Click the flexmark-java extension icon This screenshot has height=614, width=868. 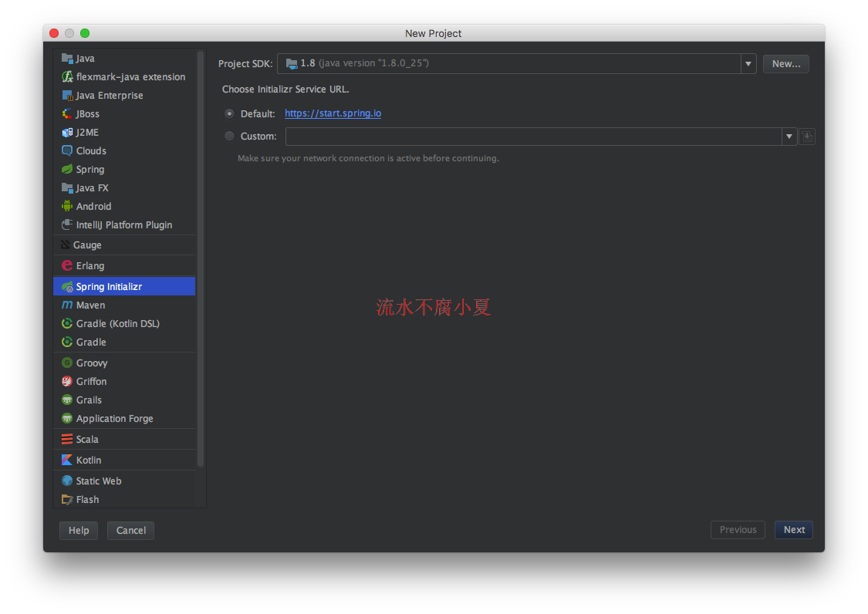point(67,76)
